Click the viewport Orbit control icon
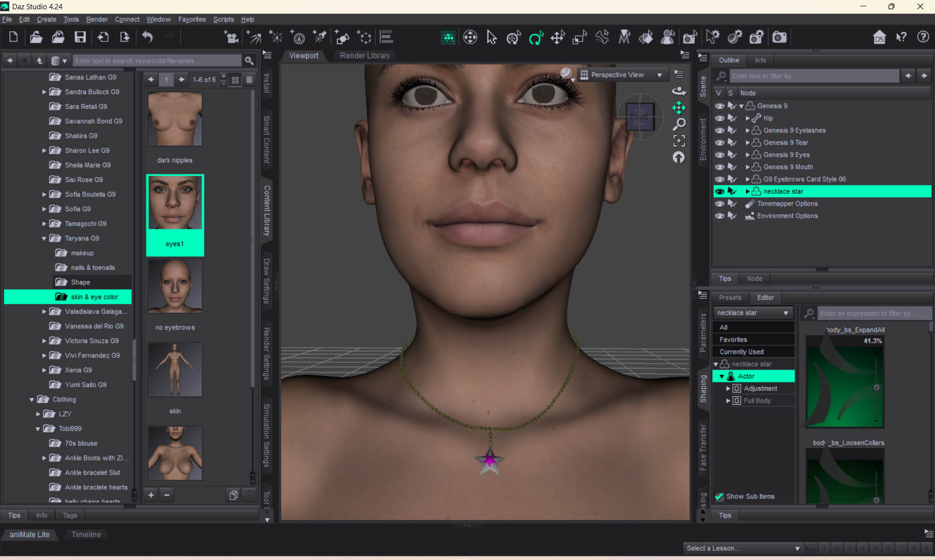Screen dimensions: 935x560 (x=679, y=91)
